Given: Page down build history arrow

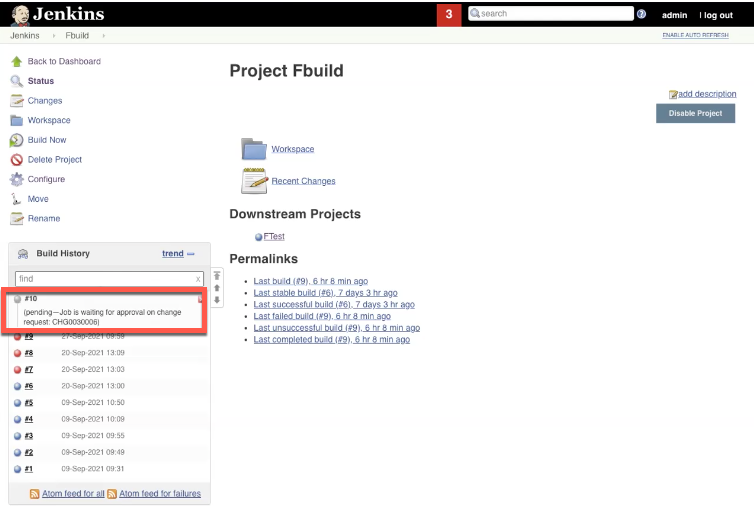Looking at the screenshot, I should (x=217, y=300).
